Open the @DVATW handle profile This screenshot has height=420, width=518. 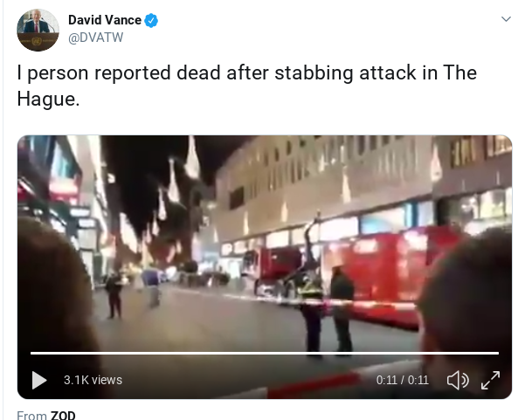(x=96, y=38)
